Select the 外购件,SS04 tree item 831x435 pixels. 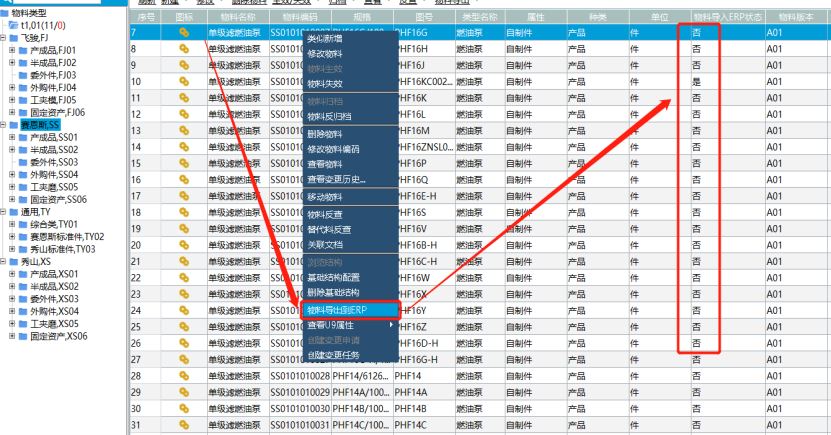pyautogui.click(x=54, y=174)
